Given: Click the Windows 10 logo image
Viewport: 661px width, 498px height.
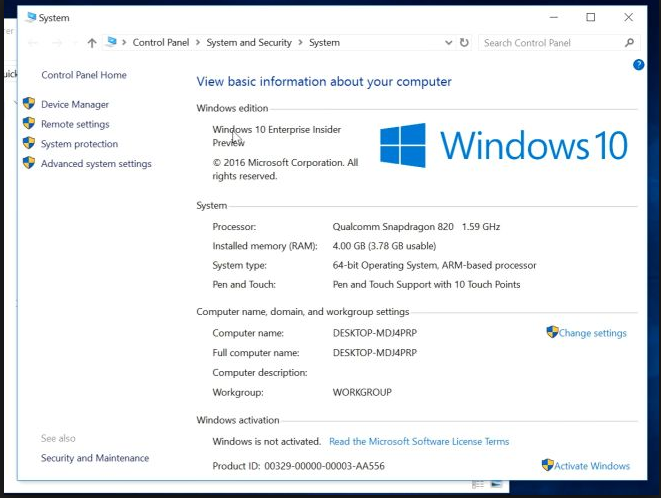Looking at the screenshot, I should (504, 145).
